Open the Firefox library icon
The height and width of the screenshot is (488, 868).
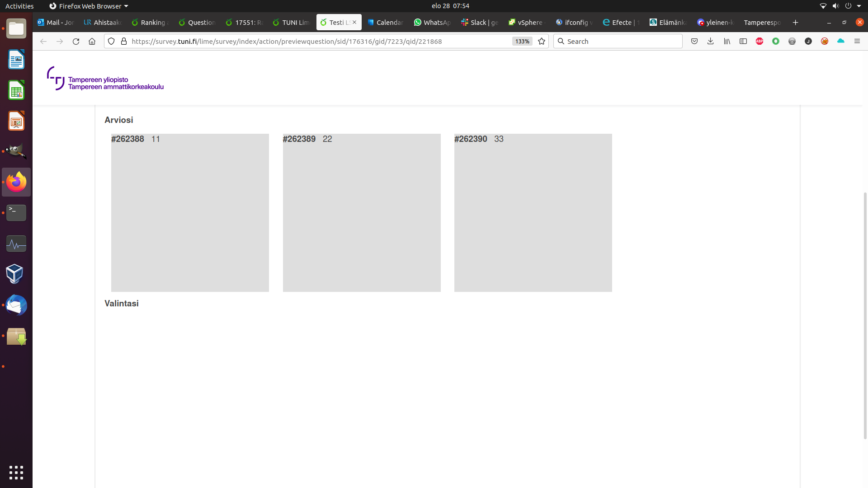tap(727, 41)
